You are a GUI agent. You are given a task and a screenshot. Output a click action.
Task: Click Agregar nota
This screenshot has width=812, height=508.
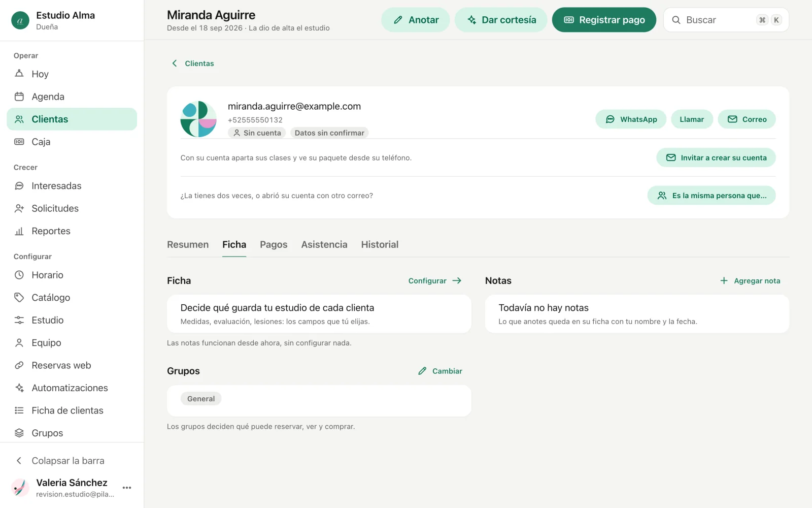point(750,280)
